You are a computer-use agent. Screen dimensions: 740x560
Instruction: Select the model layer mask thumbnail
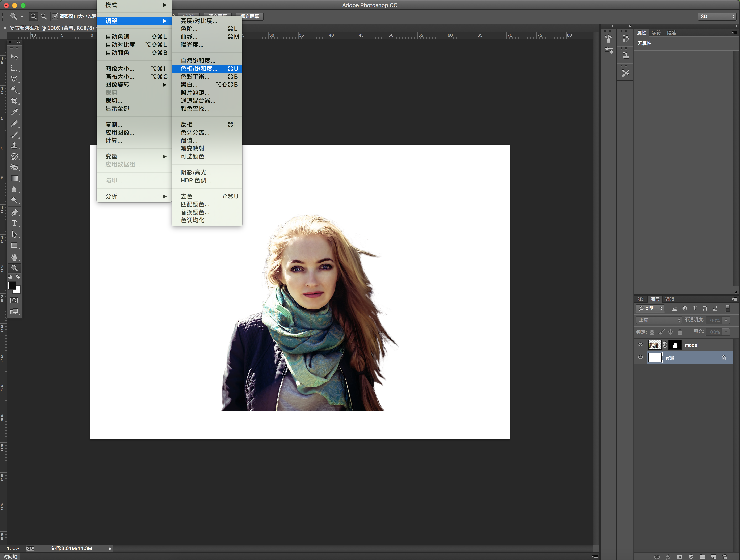[x=675, y=345]
